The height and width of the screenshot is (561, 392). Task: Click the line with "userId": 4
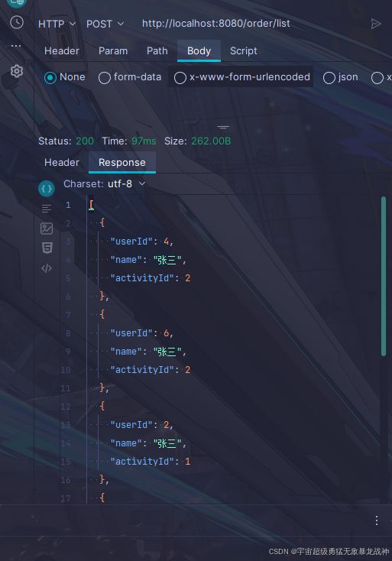point(141,242)
